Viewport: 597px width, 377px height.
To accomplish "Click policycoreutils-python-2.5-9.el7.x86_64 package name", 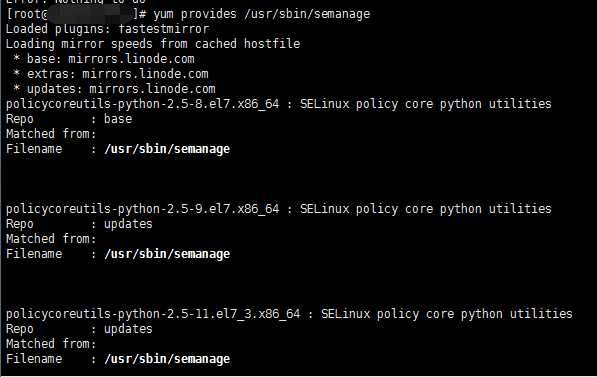I will 142,209.
